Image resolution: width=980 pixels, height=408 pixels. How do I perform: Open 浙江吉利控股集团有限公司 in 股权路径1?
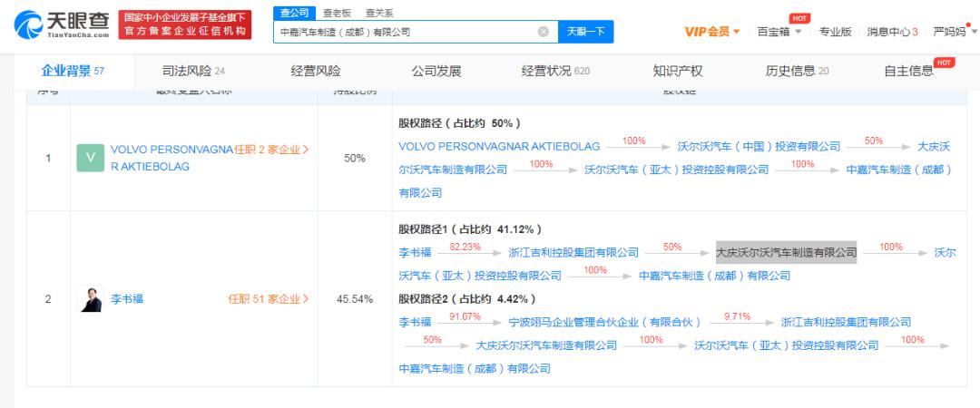tap(573, 252)
